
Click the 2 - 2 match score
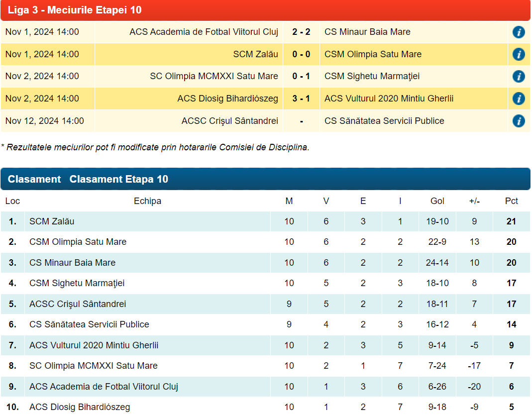[x=301, y=32]
